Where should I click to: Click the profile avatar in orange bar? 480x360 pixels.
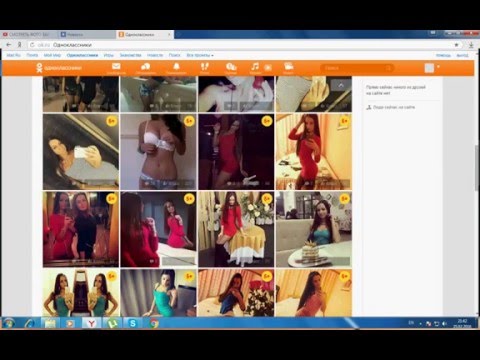point(429,68)
